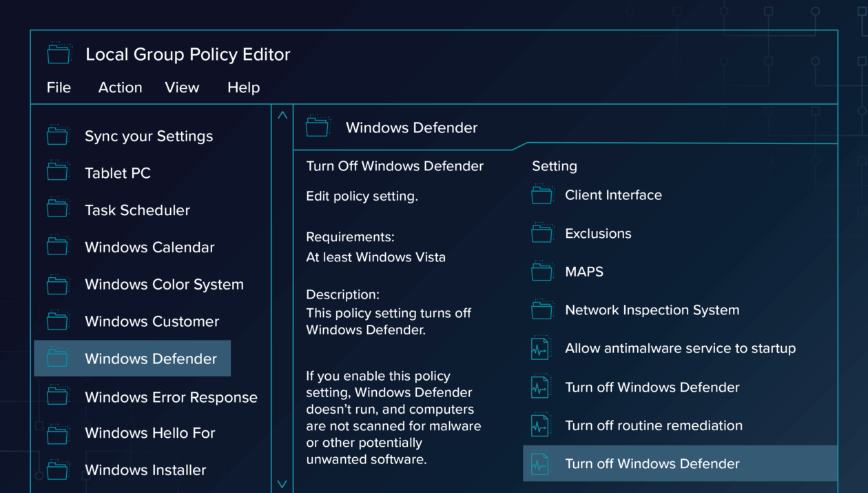This screenshot has height=493, width=868.
Task: Click the Local Group Policy Editor title icon
Action: [x=59, y=54]
